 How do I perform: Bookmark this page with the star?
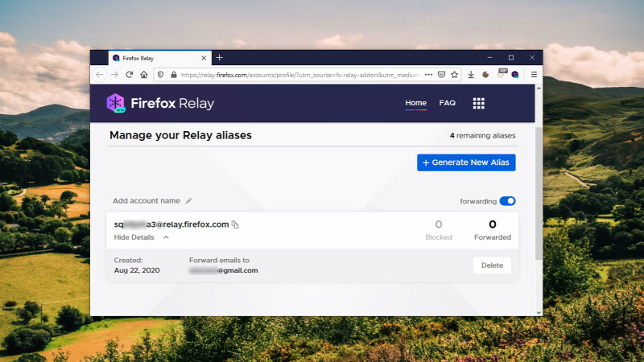(454, 75)
